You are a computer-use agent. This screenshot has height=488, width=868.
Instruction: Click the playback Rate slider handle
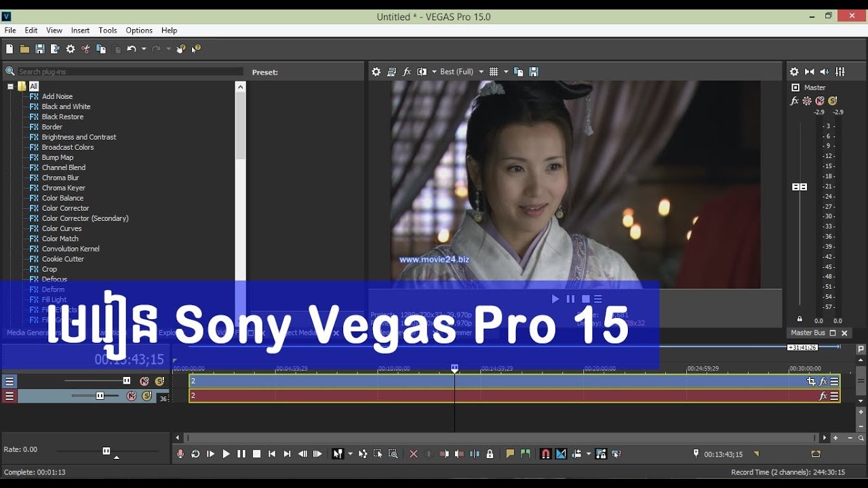coord(106,451)
